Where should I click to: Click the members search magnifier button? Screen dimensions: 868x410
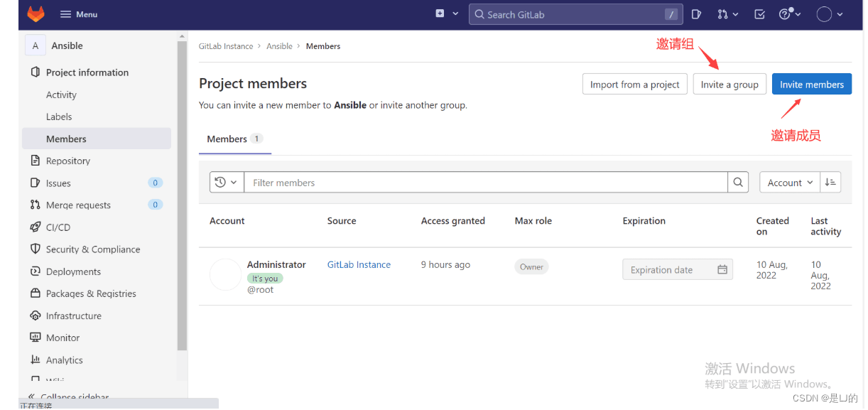point(739,183)
